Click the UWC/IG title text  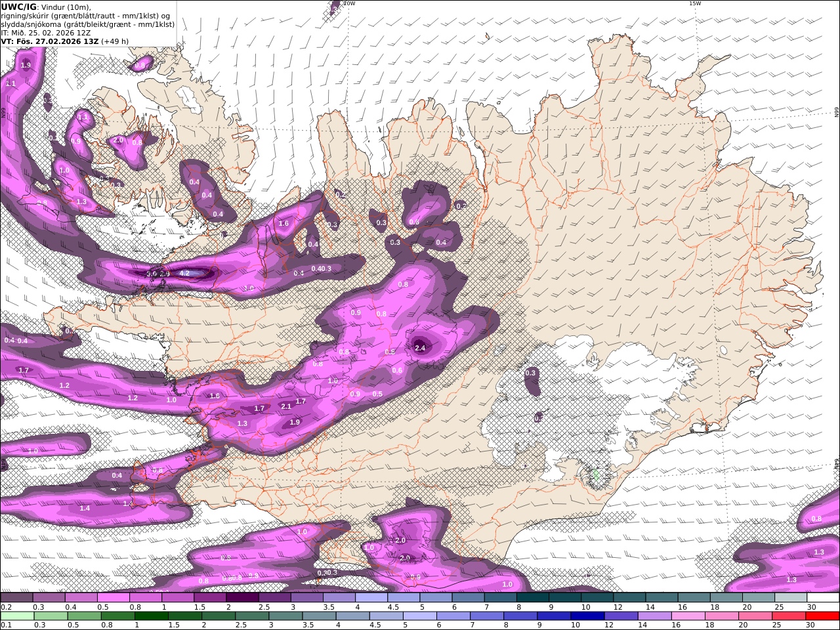tap(19, 7)
